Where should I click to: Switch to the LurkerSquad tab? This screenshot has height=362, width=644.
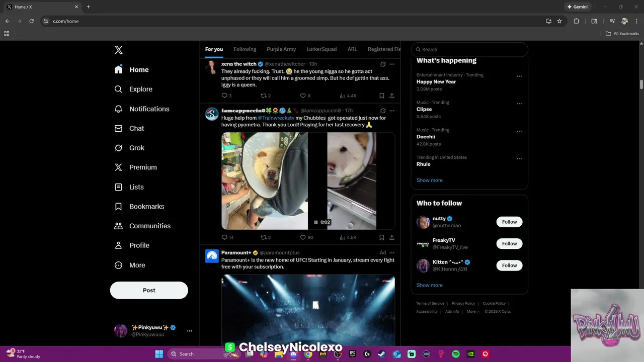[x=321, y=49]
